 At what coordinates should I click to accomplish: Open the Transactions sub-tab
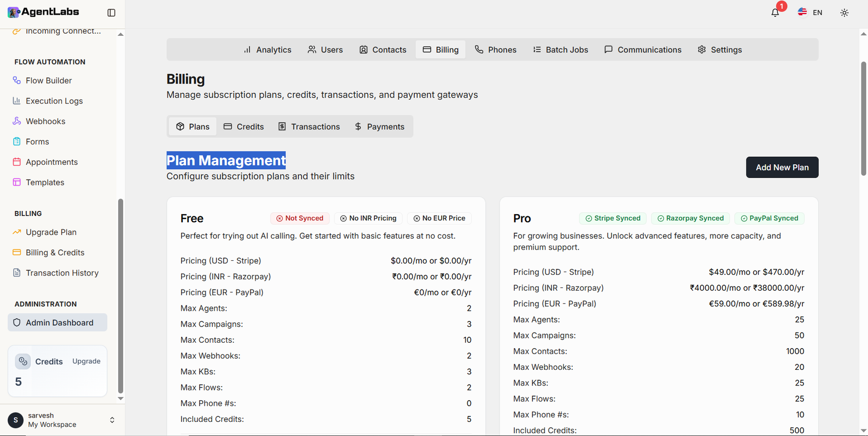pos(309,126)
